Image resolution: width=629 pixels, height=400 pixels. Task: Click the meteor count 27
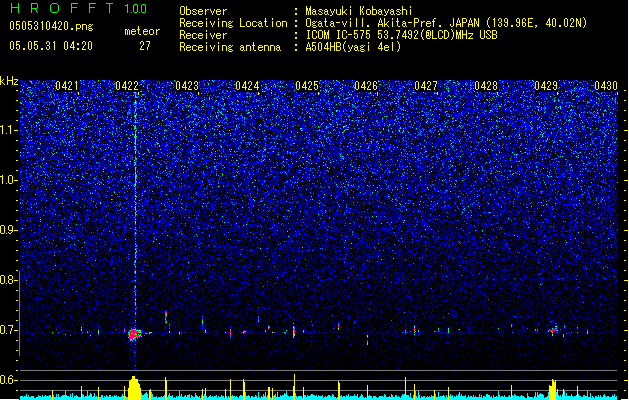[145, 46]
